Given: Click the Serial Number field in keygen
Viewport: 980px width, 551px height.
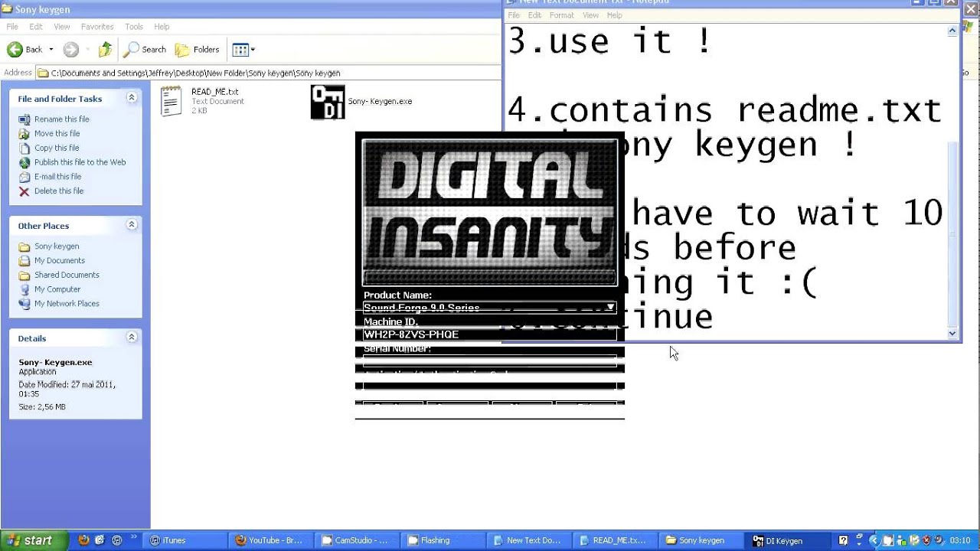Looking at the screenshot, I should tap(489, 360).
